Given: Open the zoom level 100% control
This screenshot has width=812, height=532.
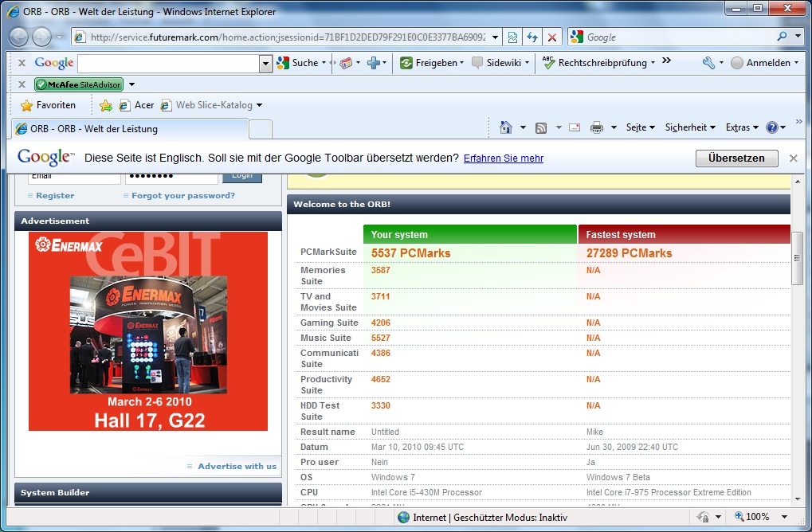Looking at the screenshot, I should pyautogui.click(x=752, y=517).
